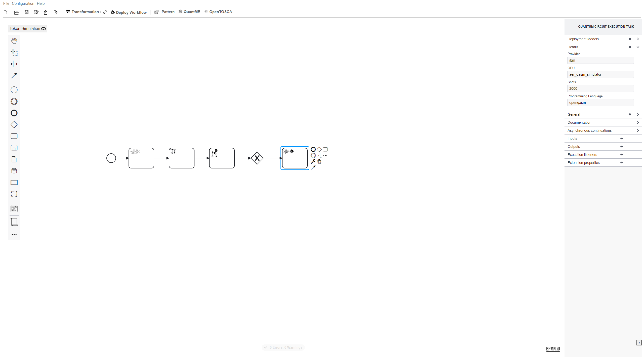
Task: Select the hand/pan tool in toolbar
Action: pos(14,41)
